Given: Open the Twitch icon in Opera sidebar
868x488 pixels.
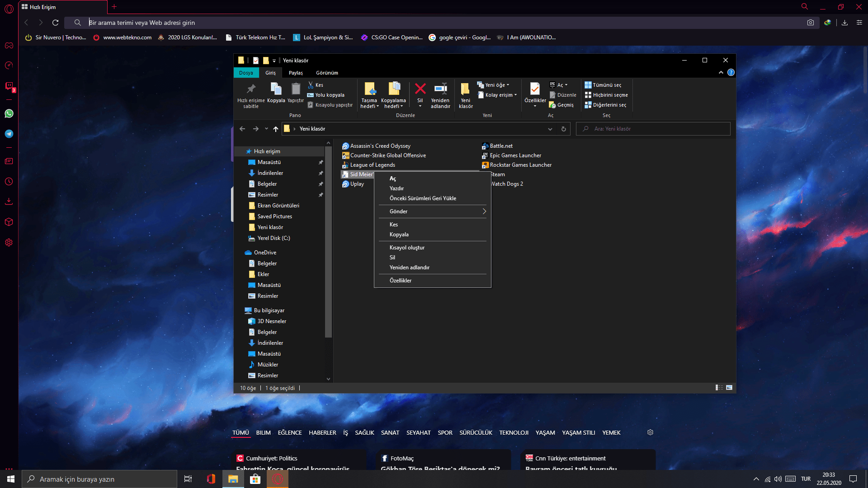Looking at the screenshot, I should 9,86.
